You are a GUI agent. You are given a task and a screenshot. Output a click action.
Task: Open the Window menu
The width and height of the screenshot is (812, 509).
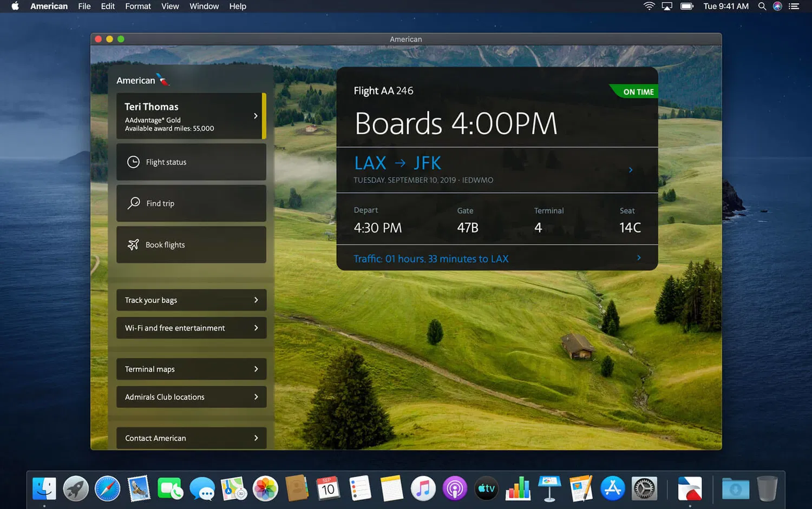click(204, 6)
